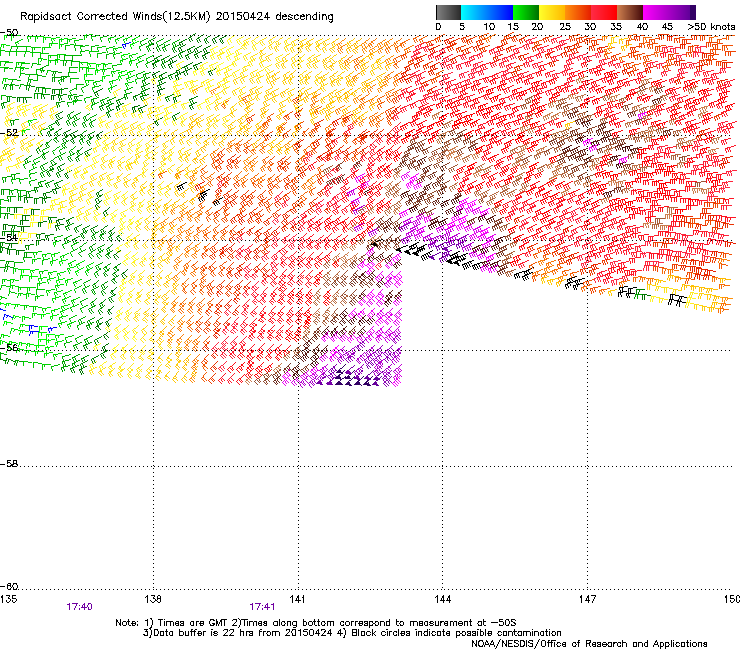740x650 pixels.
Task: Click the brown 35-40 knots legend swatch
Action: coord(630,12)
